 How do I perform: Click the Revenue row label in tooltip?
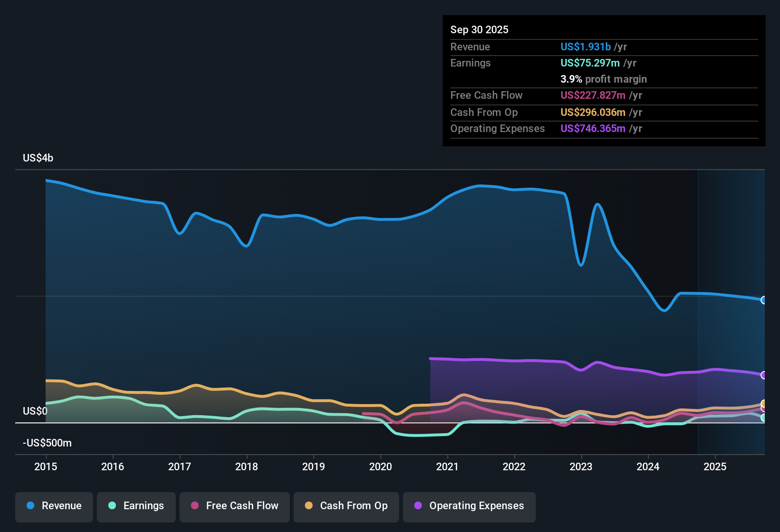pyautogui.click(x=470, y=47)
